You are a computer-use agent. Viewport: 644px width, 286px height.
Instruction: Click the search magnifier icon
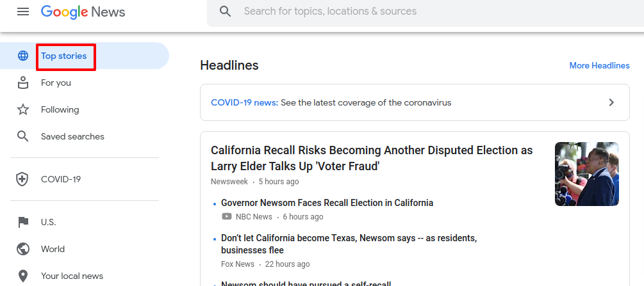[x=225, y=11]
